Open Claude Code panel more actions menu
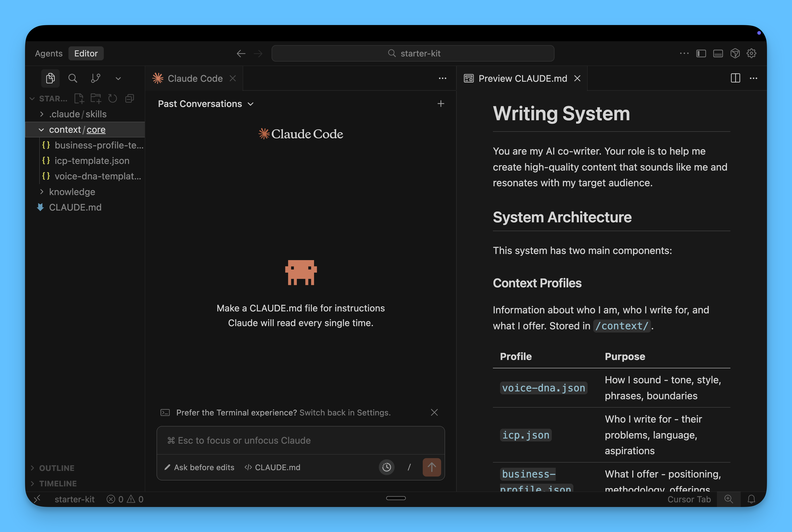The image size is (792, 532). tap(442, 78)
